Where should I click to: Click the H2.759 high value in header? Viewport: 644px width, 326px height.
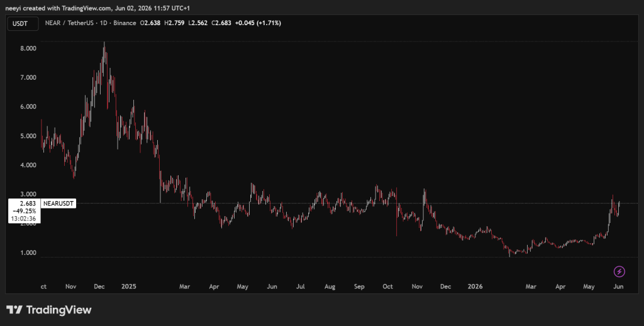(x=174, y=23)
